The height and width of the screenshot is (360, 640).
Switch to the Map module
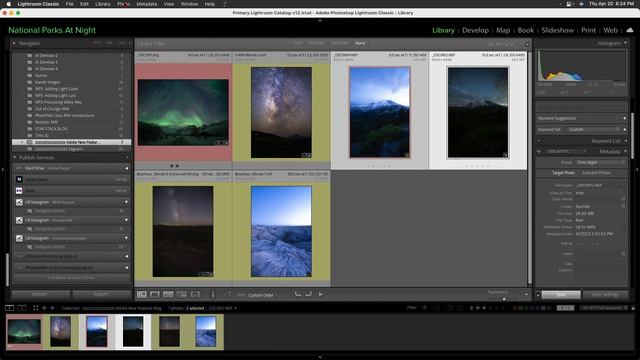click(x=503, y=30)
